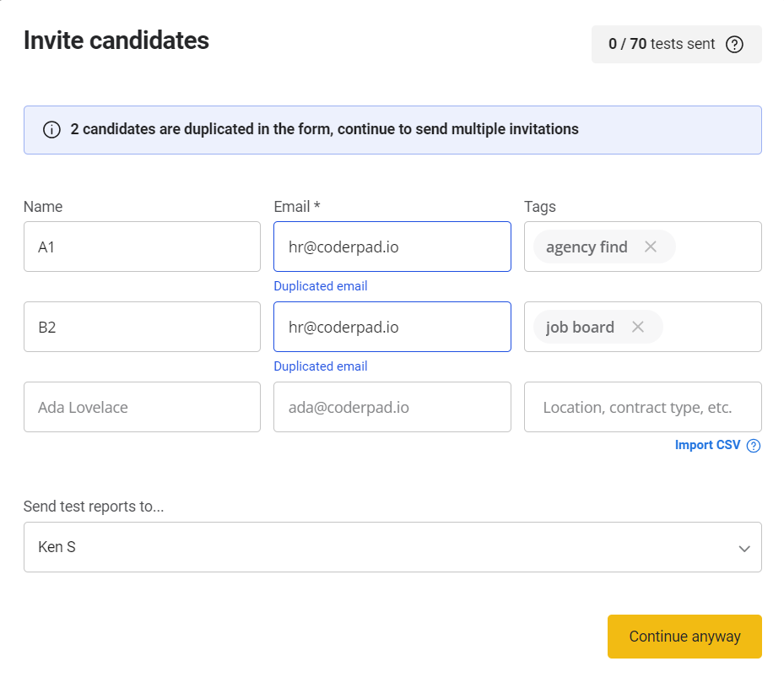Click the help icon next to Import CSV
784x683 pixels.
pyautogui.click(x=754, y=446)
